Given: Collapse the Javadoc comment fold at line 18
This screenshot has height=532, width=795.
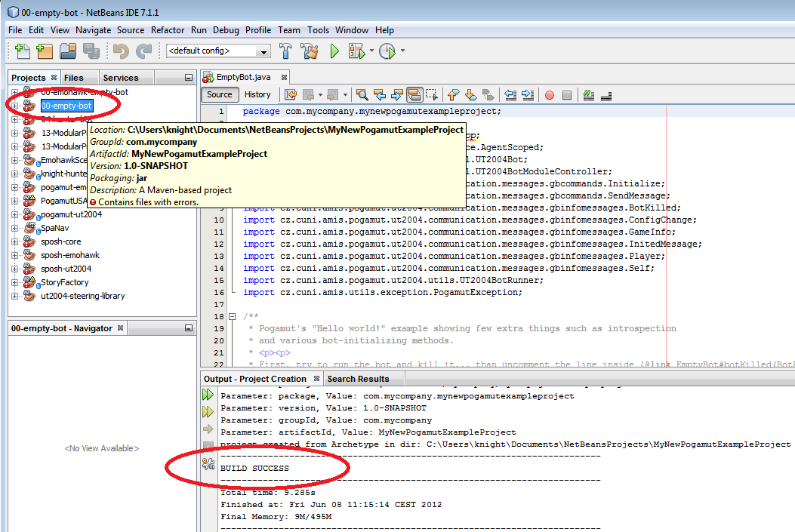Looking at the screenshot, I should coord(233,317).
